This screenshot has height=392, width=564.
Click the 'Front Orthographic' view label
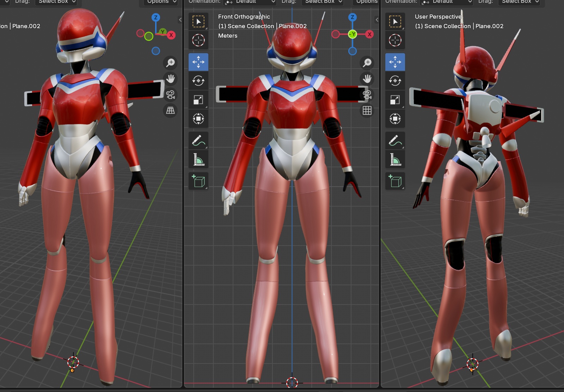[244, 17]
